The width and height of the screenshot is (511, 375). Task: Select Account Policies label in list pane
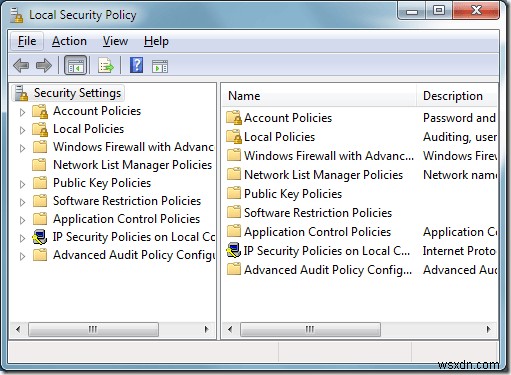tap(288, 118)
